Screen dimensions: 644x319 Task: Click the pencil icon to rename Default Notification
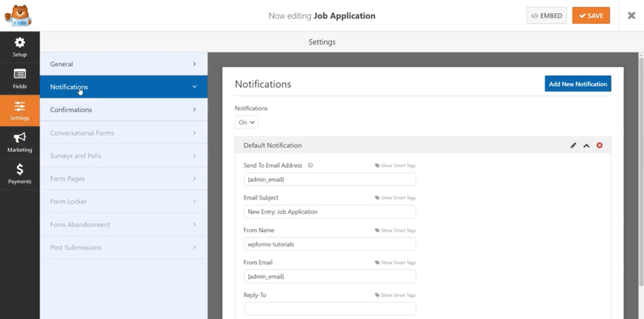(573, 145)
